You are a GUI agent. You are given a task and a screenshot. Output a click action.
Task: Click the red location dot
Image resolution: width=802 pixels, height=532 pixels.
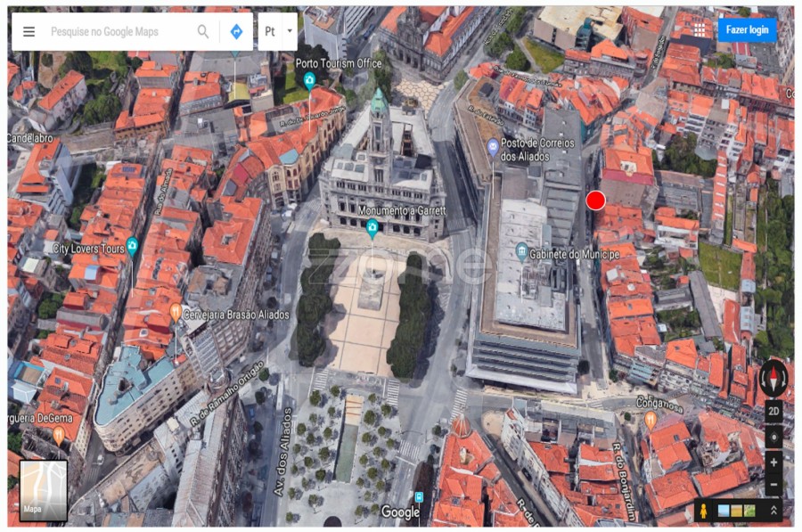596,201
